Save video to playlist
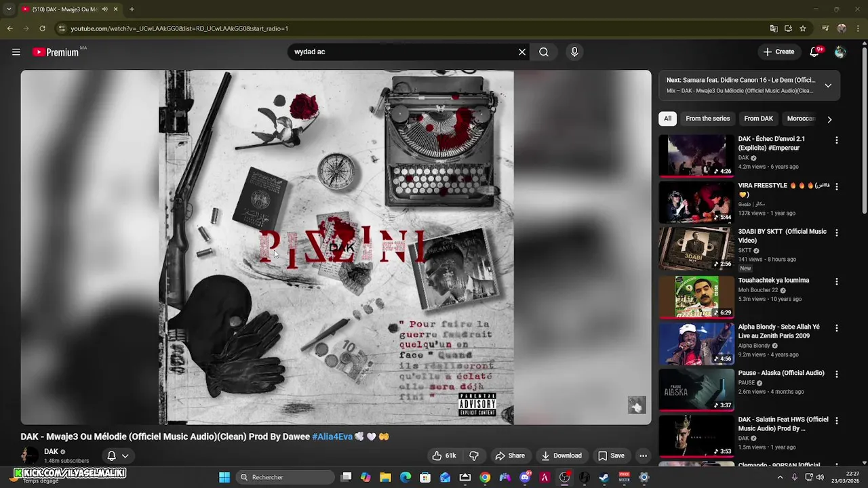This screenshot has width=868, height=488. 610,456
